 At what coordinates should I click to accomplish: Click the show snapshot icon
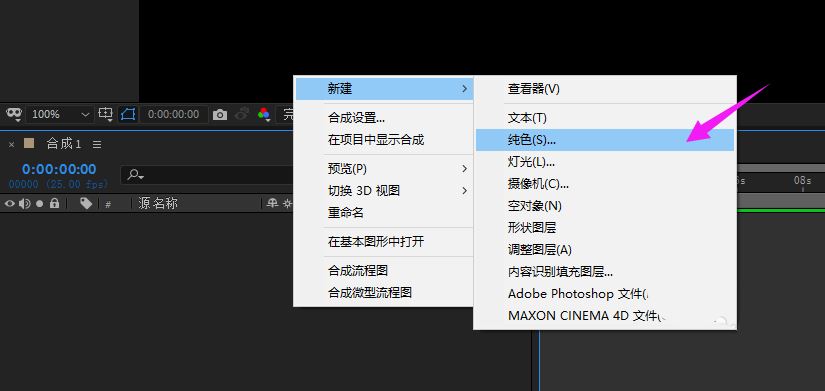[242, 114]
